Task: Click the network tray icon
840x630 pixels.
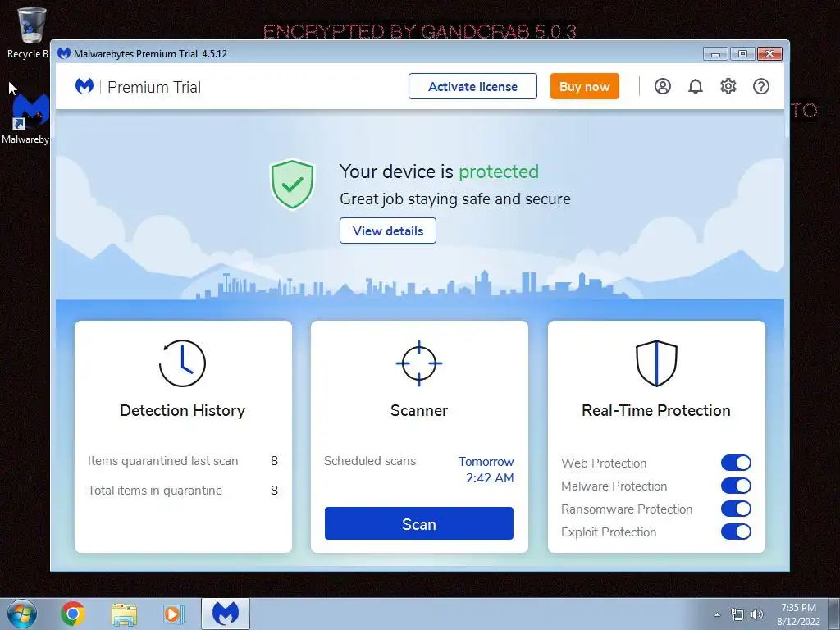Action: (x=737, y=614)
